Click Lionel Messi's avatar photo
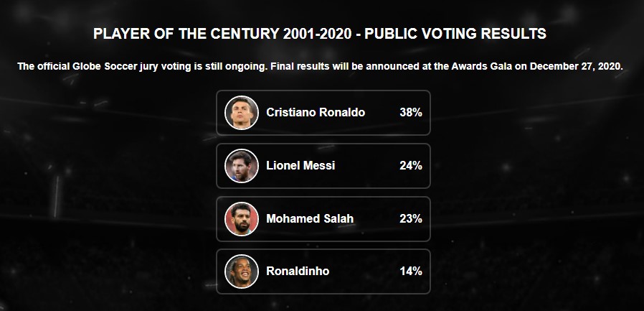Viewport: 644px width, 311px height. (242, 166)
